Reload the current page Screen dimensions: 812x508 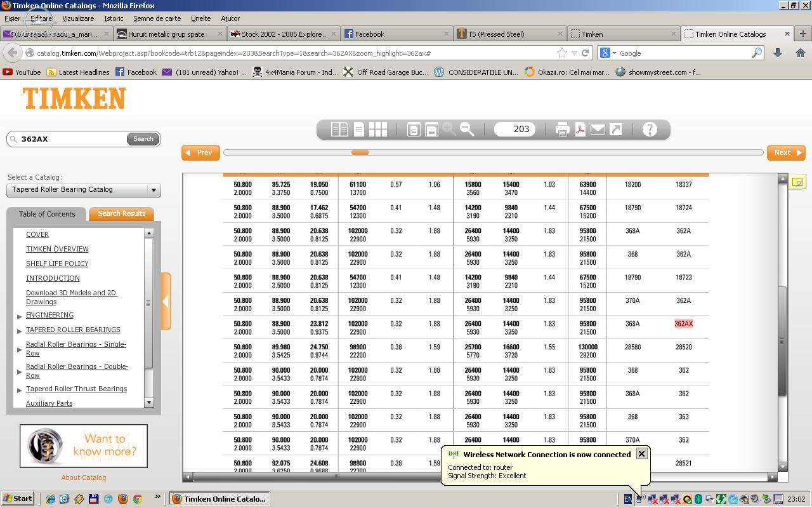(x=586, y=53)
